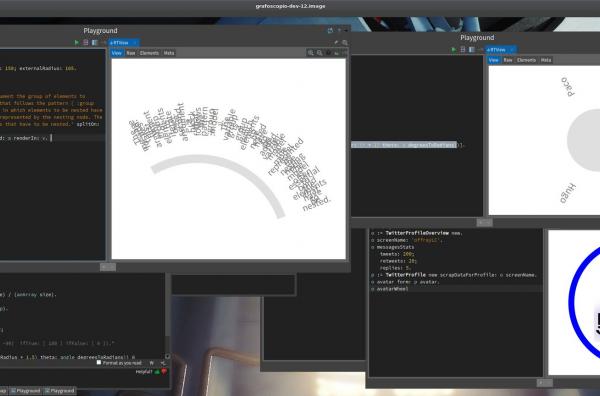Close the a RTView tab in left Playground

coord(135,42)
